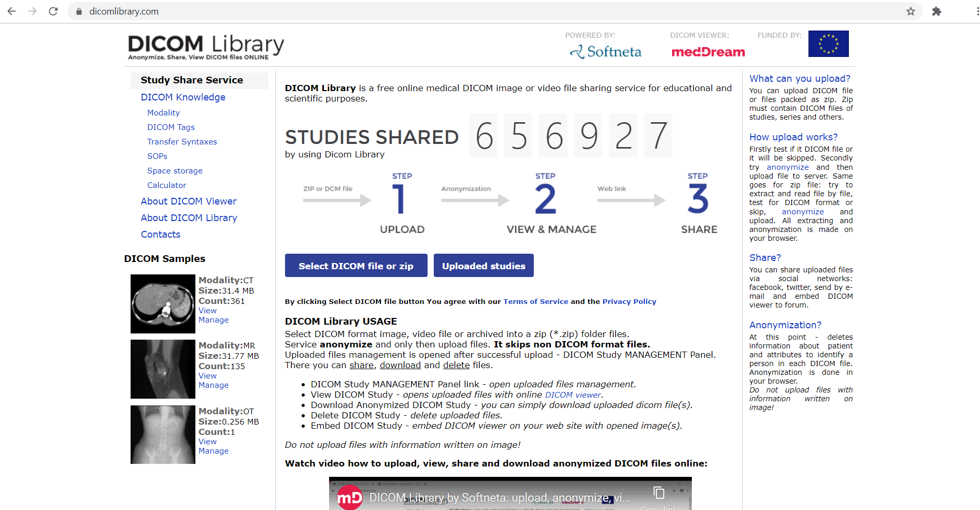Click the second anonymize link after 'skip,'

coord(803,212)
